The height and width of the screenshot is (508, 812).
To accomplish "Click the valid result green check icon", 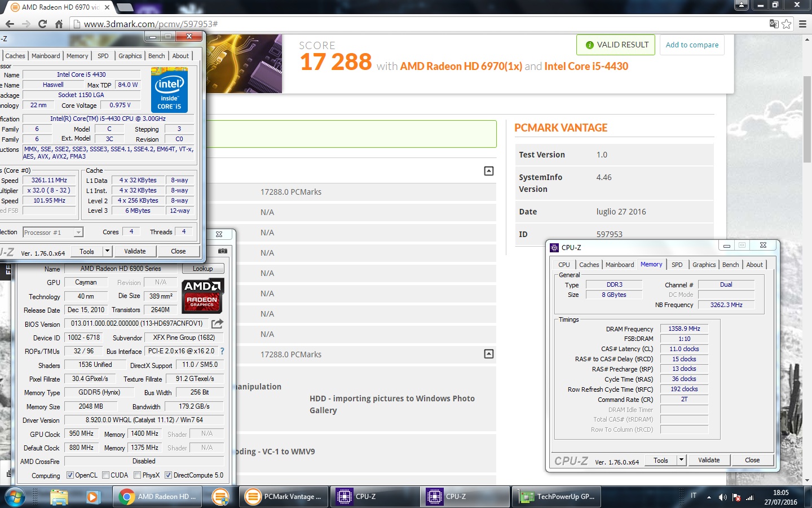I will pyautogui.click(x=590, y=45).
